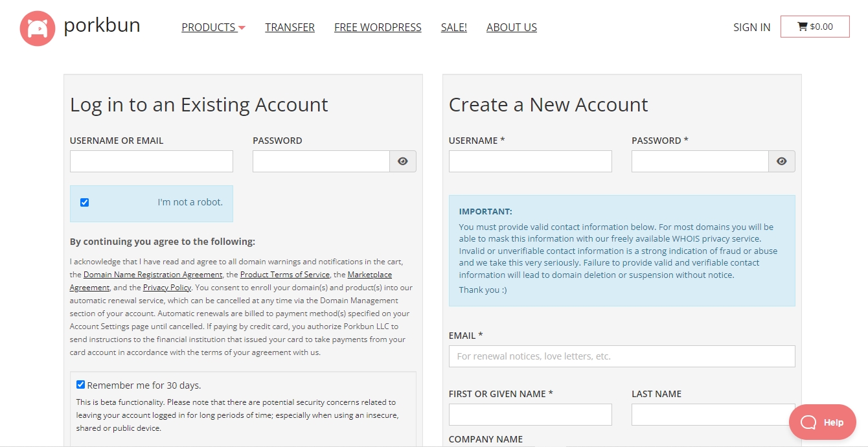The width and height of the screenshot is (868, 447).
Task: Open the Help chat bubble
Action: (x=822, y=422)
